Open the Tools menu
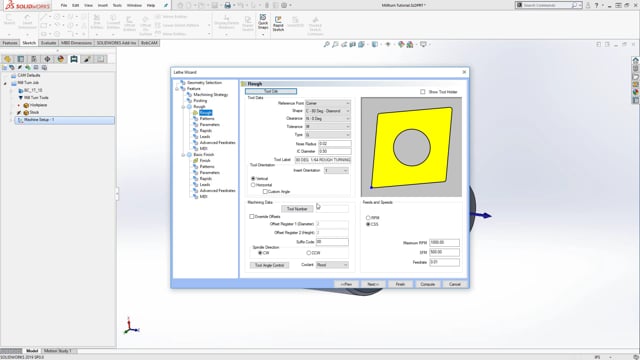640x360 pixels. [117, 5]
